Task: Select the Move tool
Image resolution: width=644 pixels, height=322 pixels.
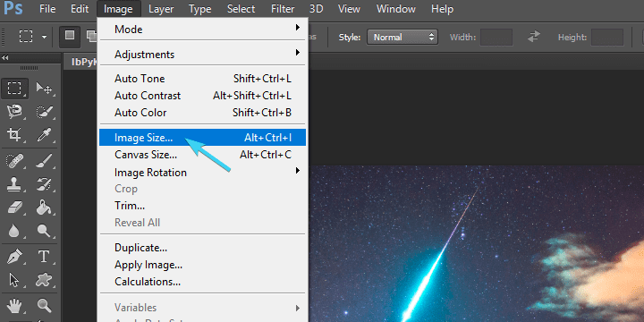Action: click(x=44, y=89)
